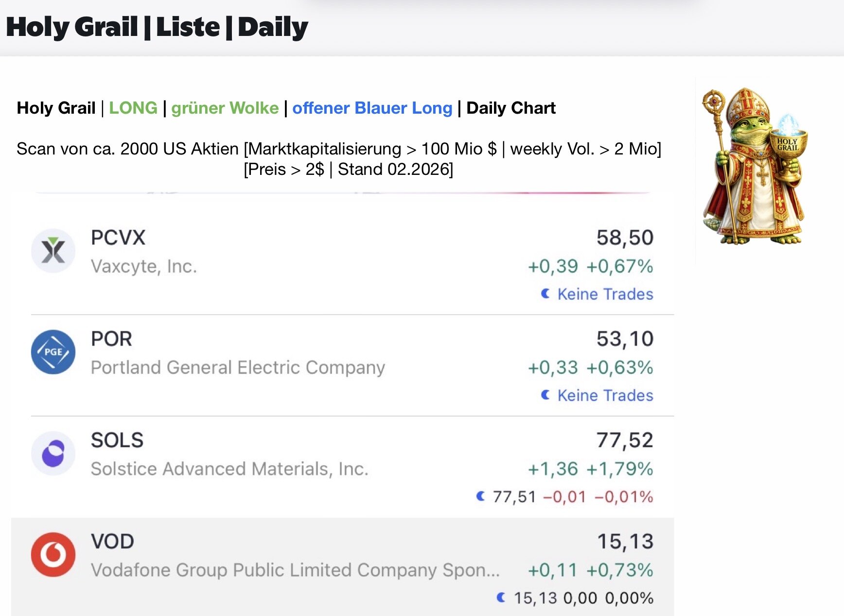Click the moon icon next to SOLS after-hours price
The image size is (844, 616).
pyautogui.click(x=481, y=496)
